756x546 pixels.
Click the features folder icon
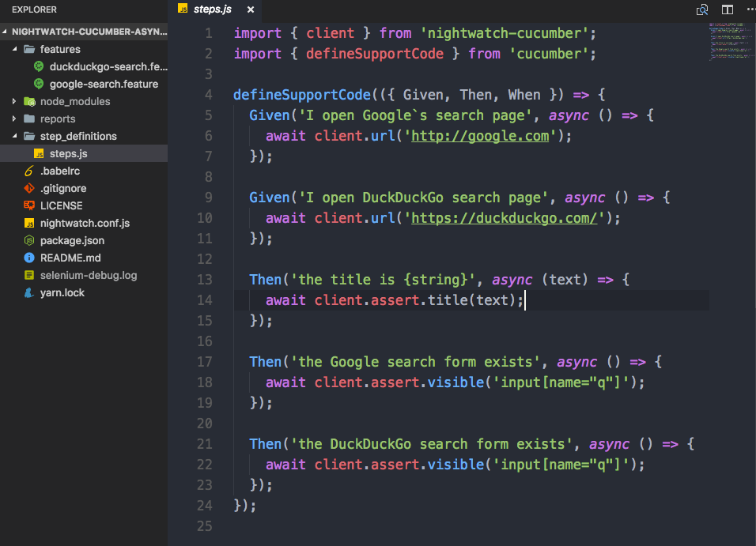[x=29, y=49]
